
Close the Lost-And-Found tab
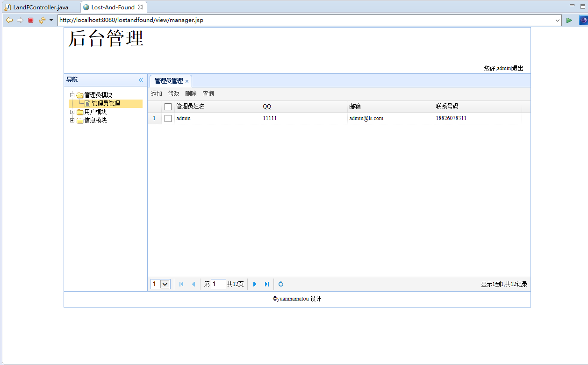[x=141, y=7]
